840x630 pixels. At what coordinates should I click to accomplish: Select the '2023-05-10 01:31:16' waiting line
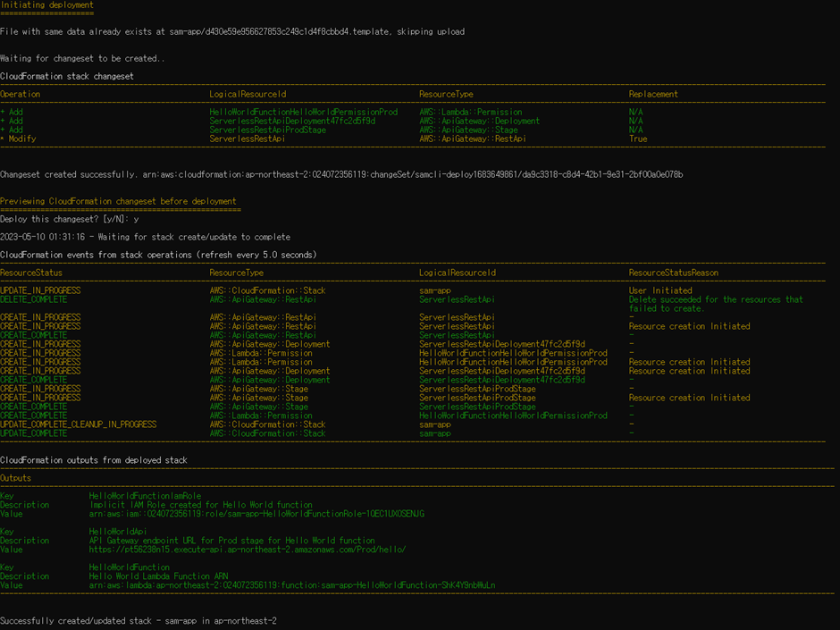pos(145,237)
